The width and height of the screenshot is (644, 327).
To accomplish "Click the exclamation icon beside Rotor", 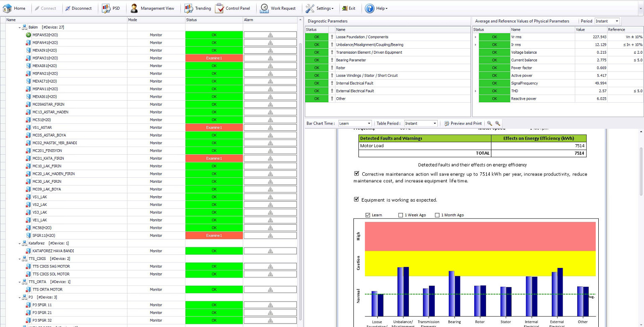I will (x=332, y=67).
